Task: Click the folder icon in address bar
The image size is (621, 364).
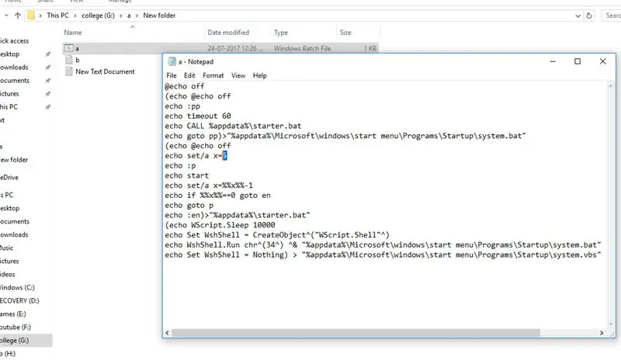Action: pos(31,16)
